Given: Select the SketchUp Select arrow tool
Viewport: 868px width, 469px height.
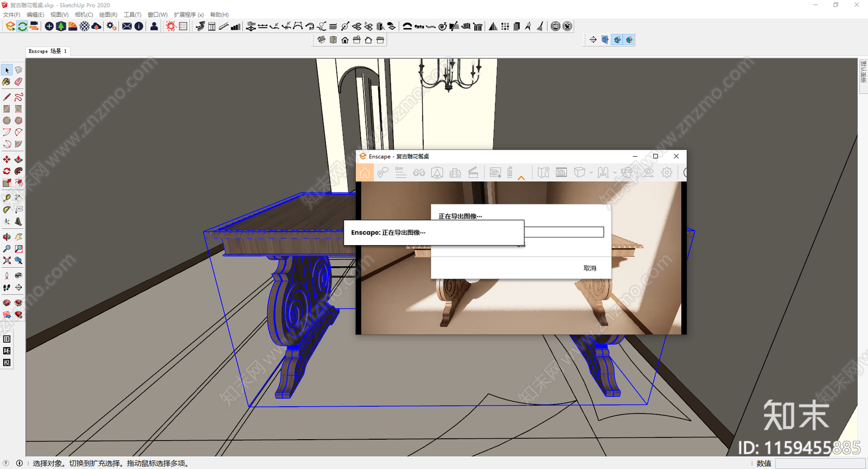Looking at the screenshot, I should tap(7, 70).
